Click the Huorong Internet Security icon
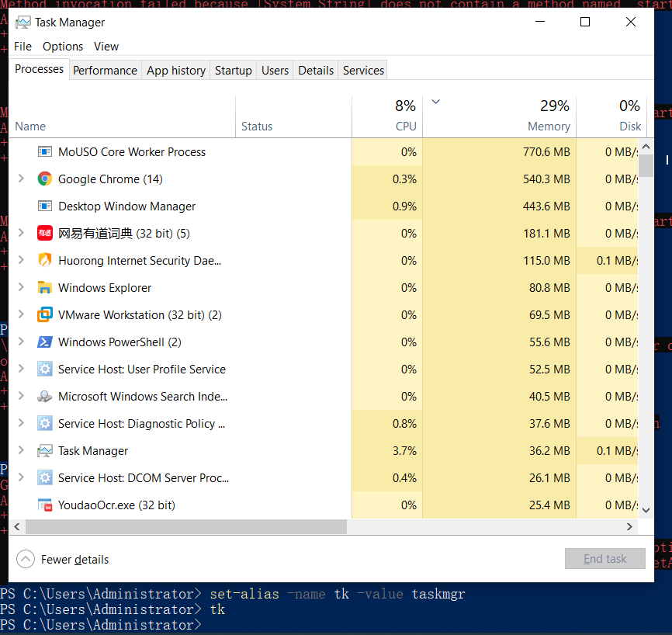The image size is (672, 635). 44,260
